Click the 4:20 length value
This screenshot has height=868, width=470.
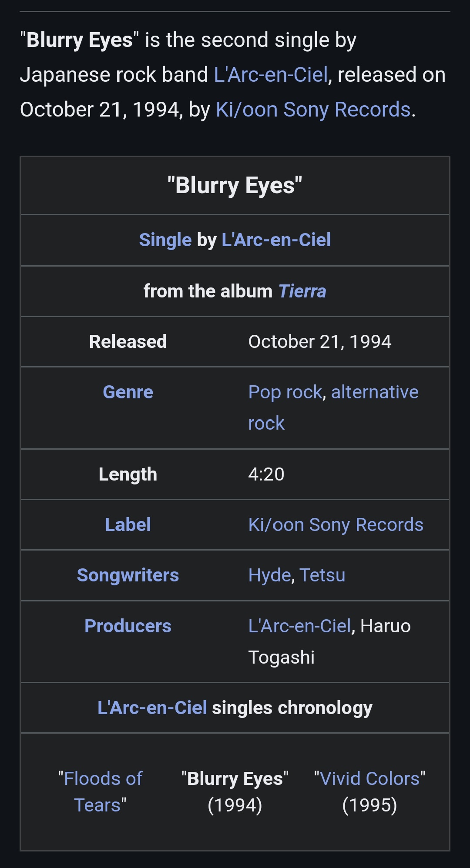(x=266, y=474)
